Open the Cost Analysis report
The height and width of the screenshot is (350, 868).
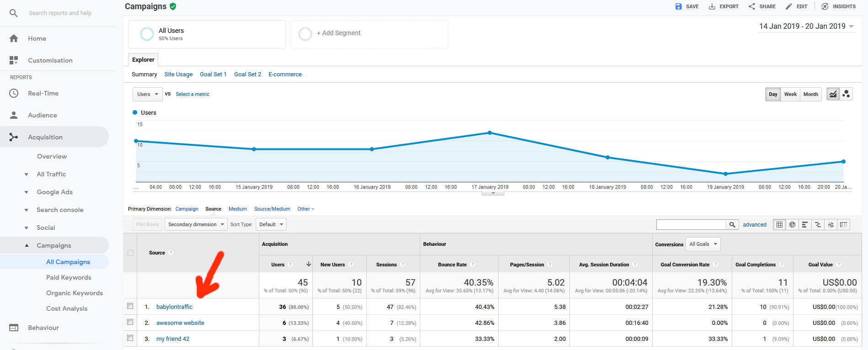pos(67,308)
